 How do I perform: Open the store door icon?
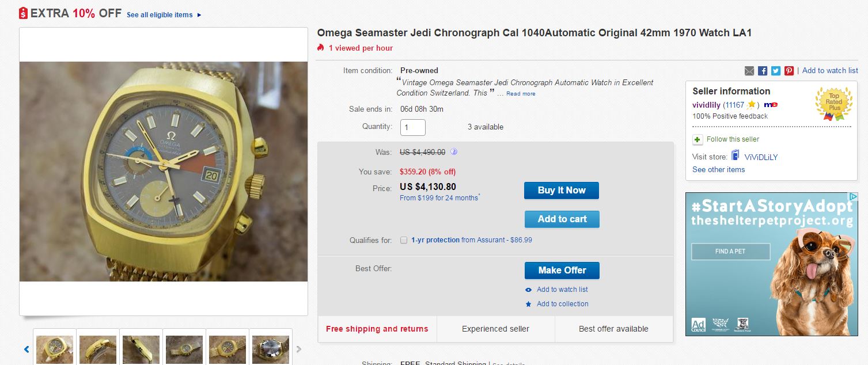tap(735, 155)
